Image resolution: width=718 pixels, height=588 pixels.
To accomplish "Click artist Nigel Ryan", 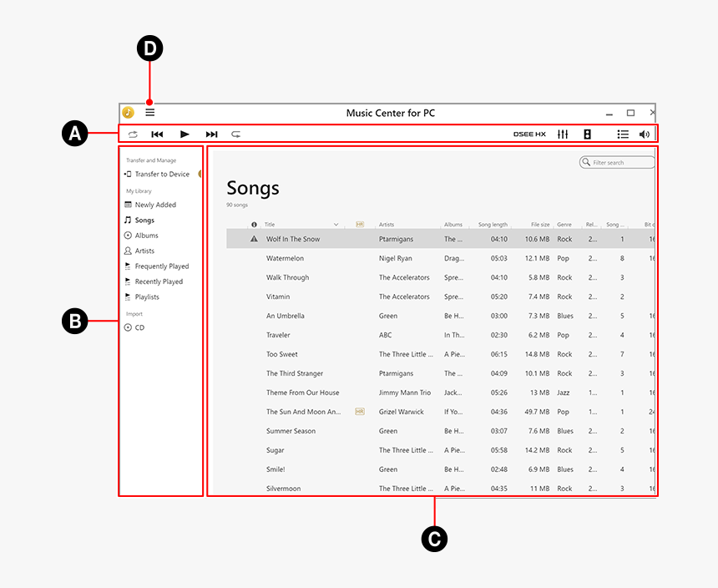I will pyautogui.click(x=396, y=258).
